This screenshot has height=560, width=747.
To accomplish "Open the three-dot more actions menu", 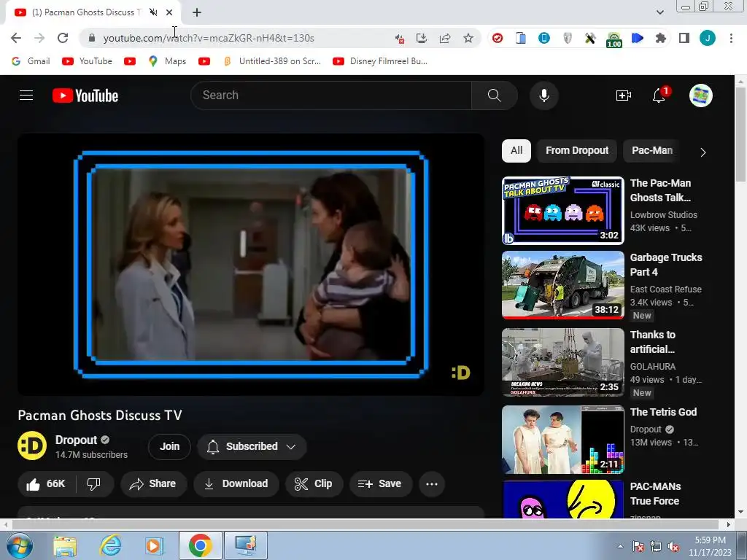I will [x=432, y=484].
